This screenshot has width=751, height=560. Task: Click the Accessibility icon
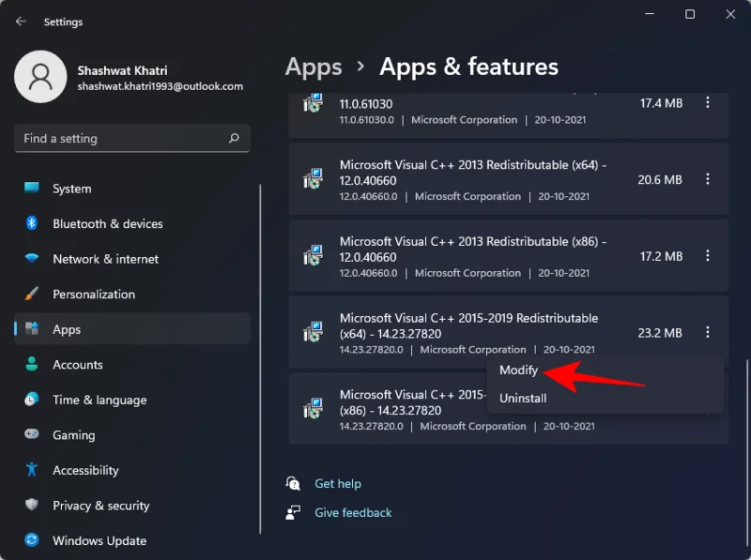(31, 470)
